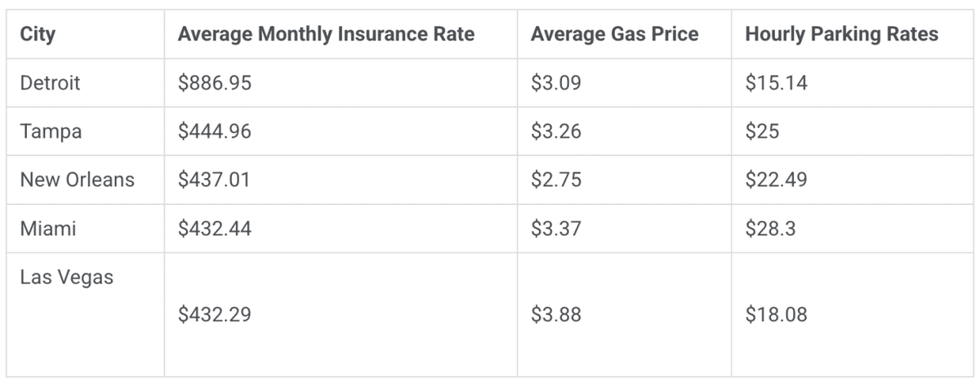Screen dimensions: 980x387
Task: Click the Detroit city cell
Action: point(50,82)
